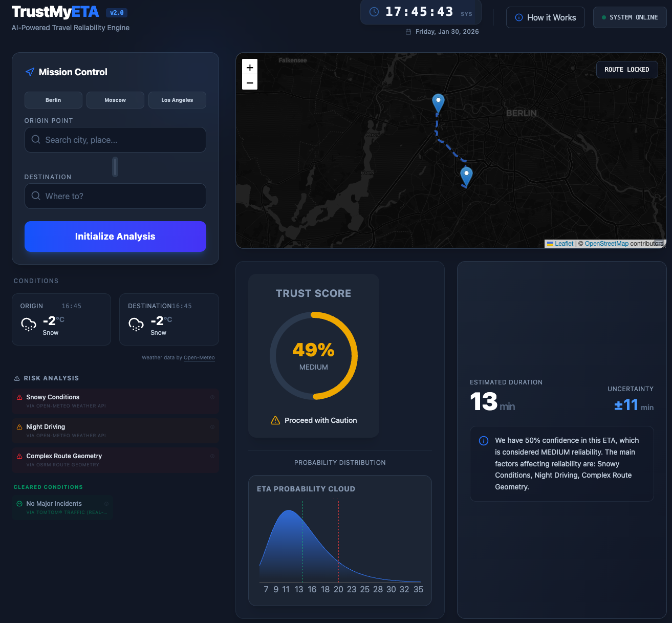672x623 pixels.
Task: Click the magnifier icon in the Destination field
Action: tap(36, 196)
